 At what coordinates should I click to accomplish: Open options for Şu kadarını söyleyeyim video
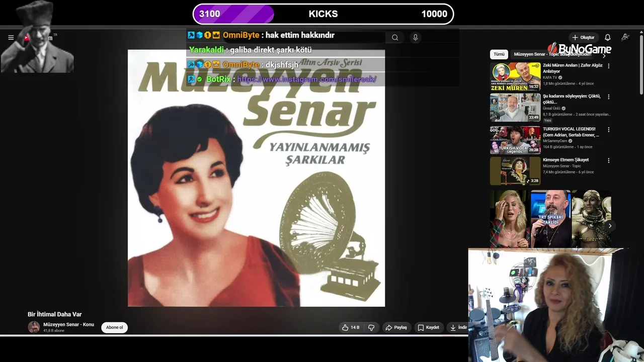(x=609, y=97)
